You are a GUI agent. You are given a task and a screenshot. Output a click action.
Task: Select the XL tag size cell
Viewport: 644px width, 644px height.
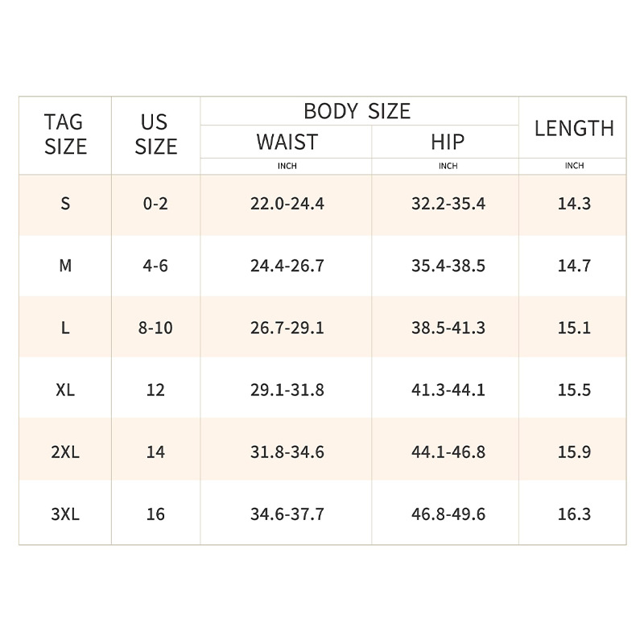(x=65, y=390)
